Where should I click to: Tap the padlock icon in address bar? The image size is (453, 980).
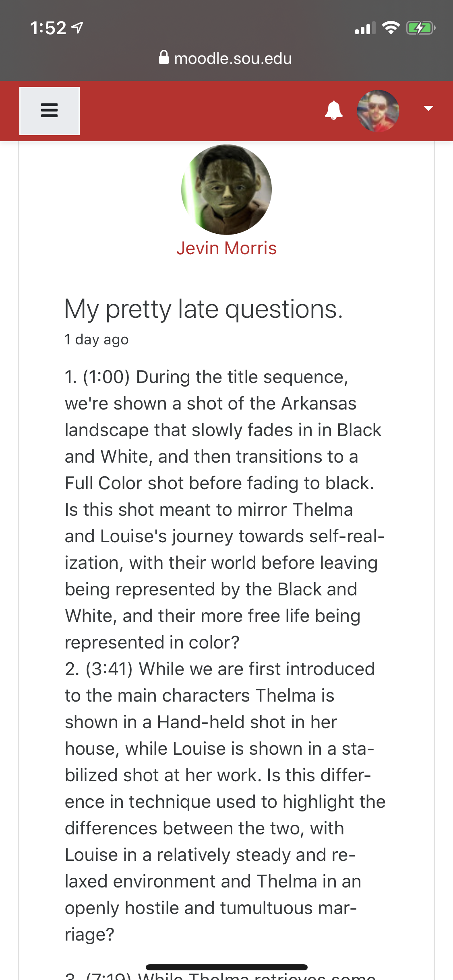point(164,58)
